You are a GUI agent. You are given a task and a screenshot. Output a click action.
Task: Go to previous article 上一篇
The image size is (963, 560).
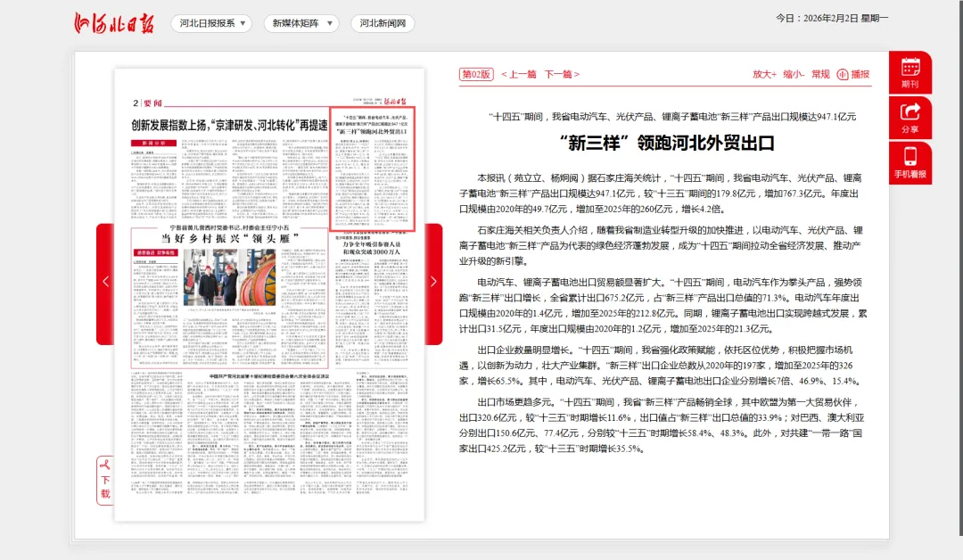click(x=519, y=74)
